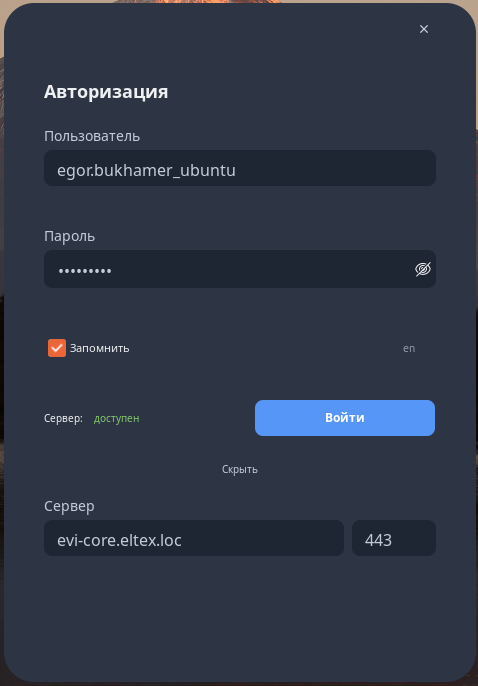Screen dimensions: 478x686
Task: Click the masked password dots
Action: click(x=85, y=271)
